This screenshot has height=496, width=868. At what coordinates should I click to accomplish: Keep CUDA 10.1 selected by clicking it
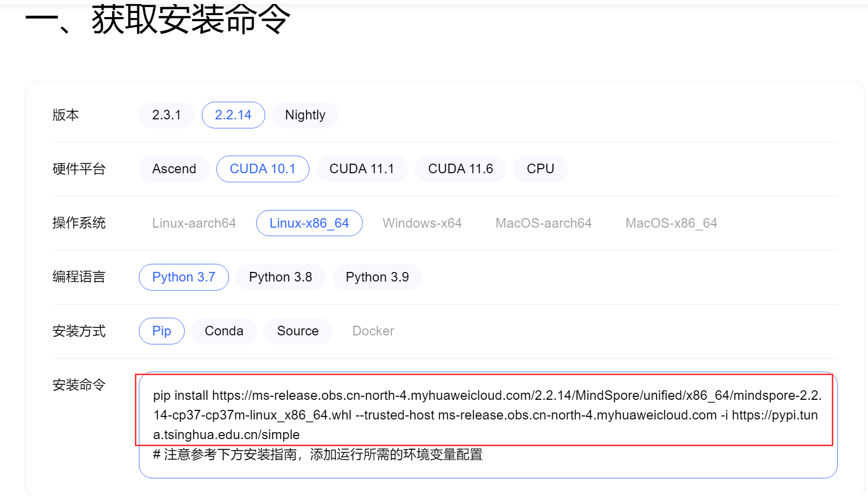click(x=262, y=169)
